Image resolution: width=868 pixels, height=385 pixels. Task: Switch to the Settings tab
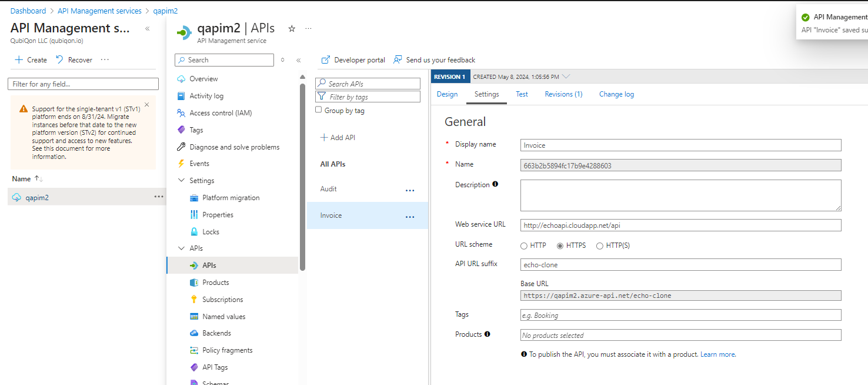[x=486, y=94]
